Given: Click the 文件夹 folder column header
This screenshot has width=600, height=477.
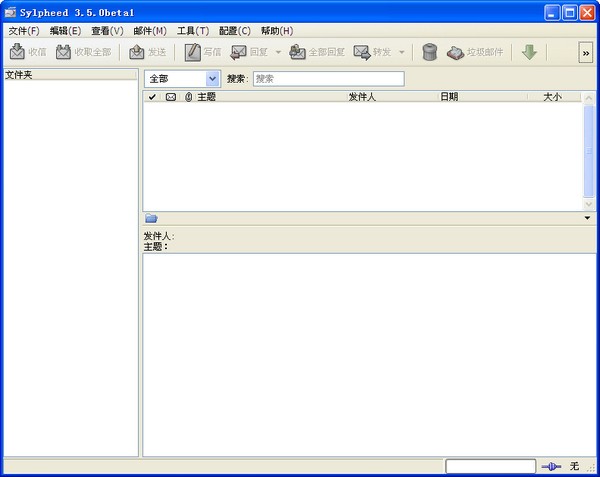Looking at the screenshot, I should coord(70,75).
